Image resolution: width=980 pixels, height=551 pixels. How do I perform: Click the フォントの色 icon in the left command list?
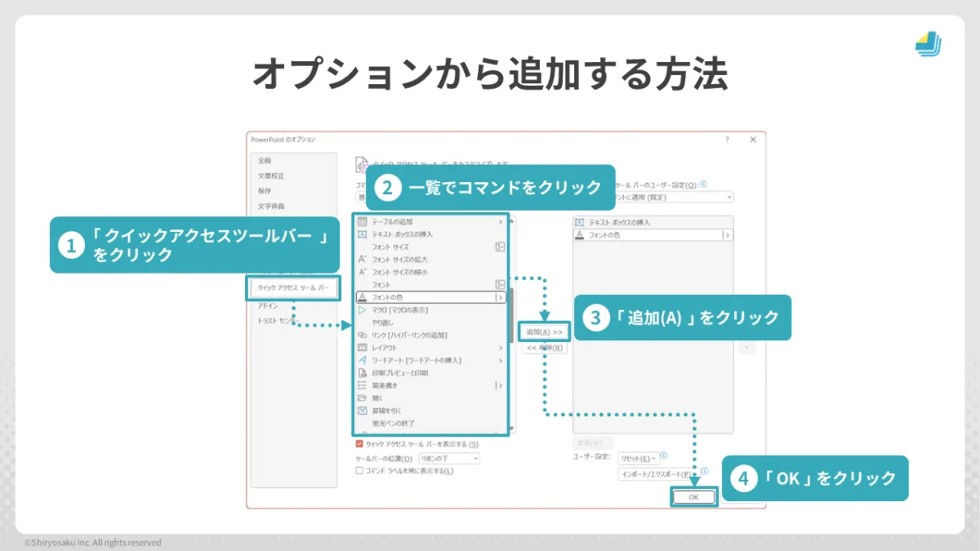click(x=363, y=297)
